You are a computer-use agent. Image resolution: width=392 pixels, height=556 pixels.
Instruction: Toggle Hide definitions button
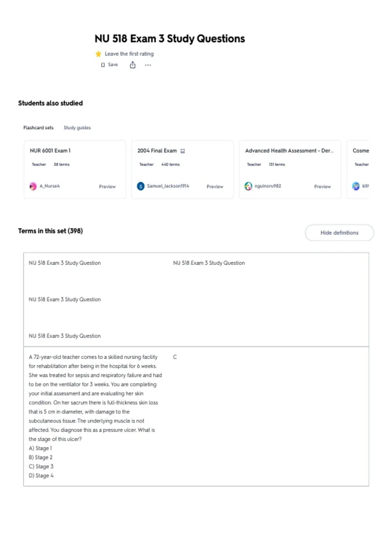(x=339, y=233)
